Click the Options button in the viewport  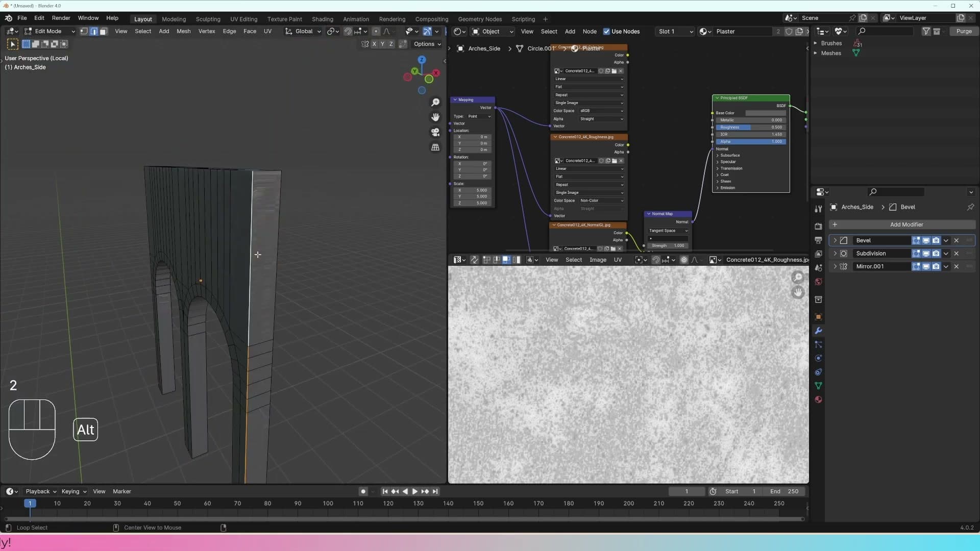coord(427,44)
